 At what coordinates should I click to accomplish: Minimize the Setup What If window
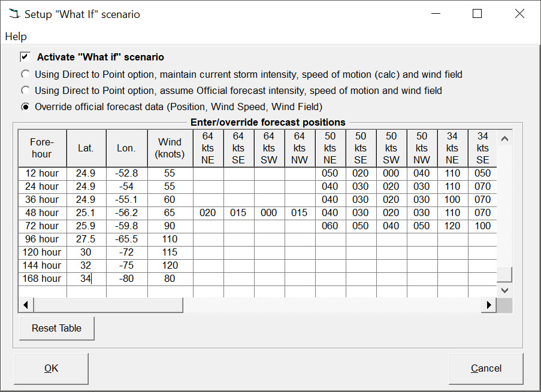436,14
